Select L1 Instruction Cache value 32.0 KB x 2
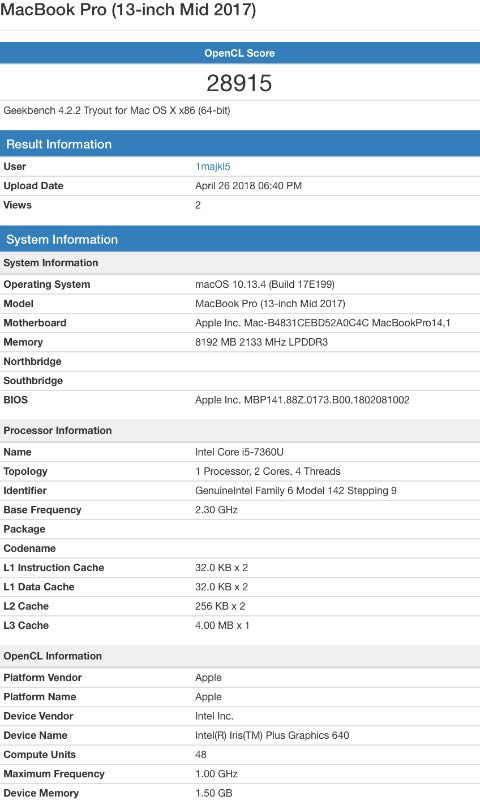Image resolution: width=480 pixels, height=800 pixels. tap(221, 567)
